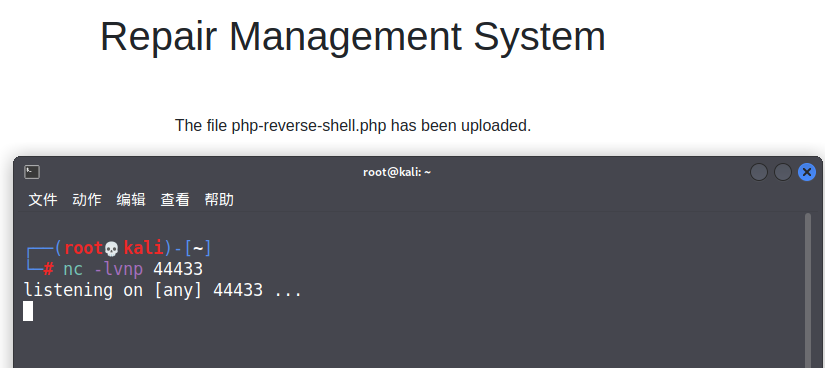Open the 查看 menu
The height and width of the screenshot is (368, 825).
pyautogui.click(x=175, y=200)
